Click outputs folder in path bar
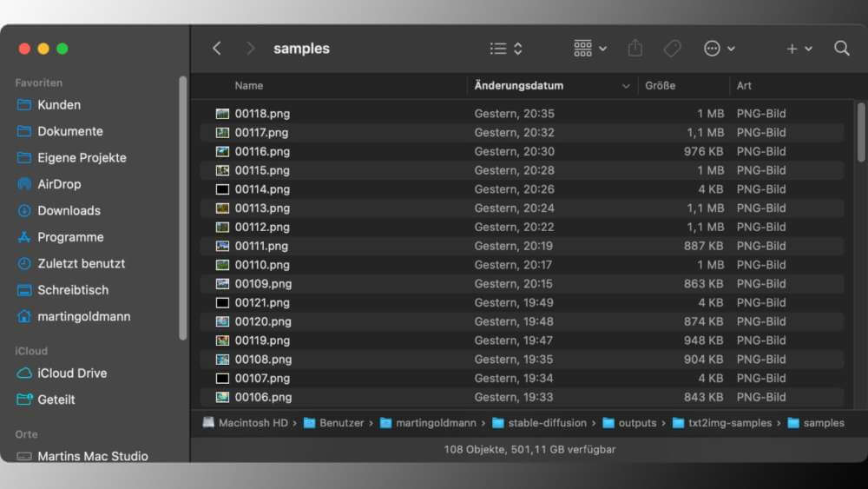The width and height of the screenshot is (868, 489). click(x=636, y=423)
